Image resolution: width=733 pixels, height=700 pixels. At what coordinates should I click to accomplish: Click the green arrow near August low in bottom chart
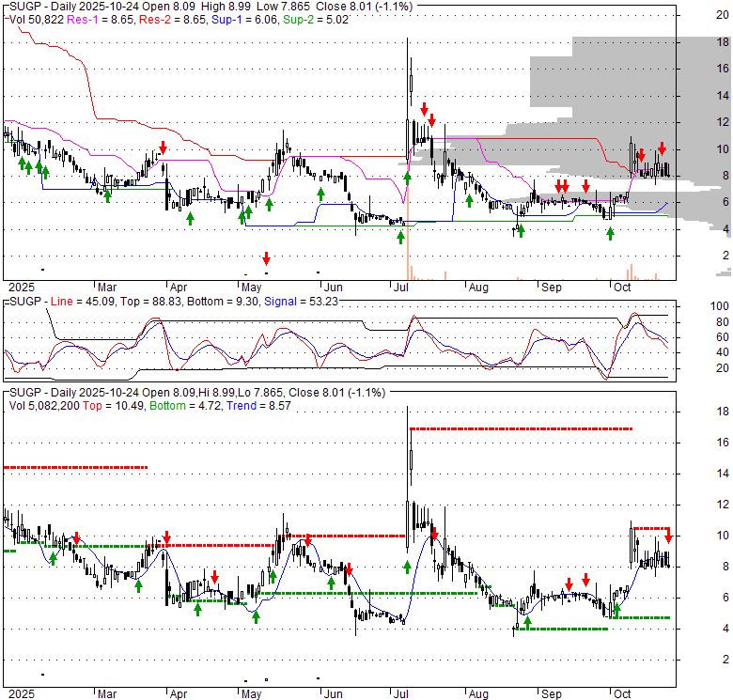527,621
